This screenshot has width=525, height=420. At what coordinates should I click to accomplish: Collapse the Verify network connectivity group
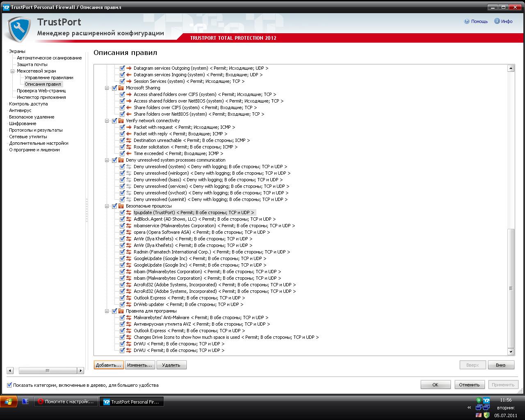[107, 121]
